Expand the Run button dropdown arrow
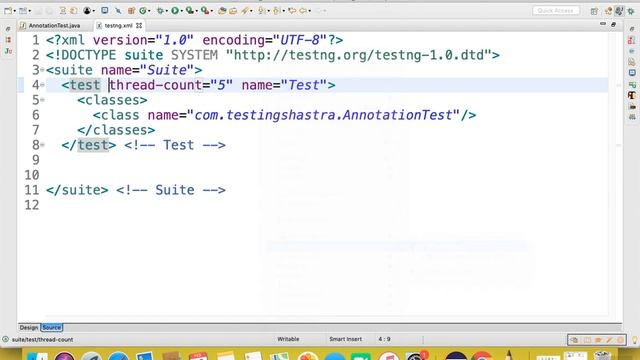This screenshot has width=640, height=360. [181, 11]
